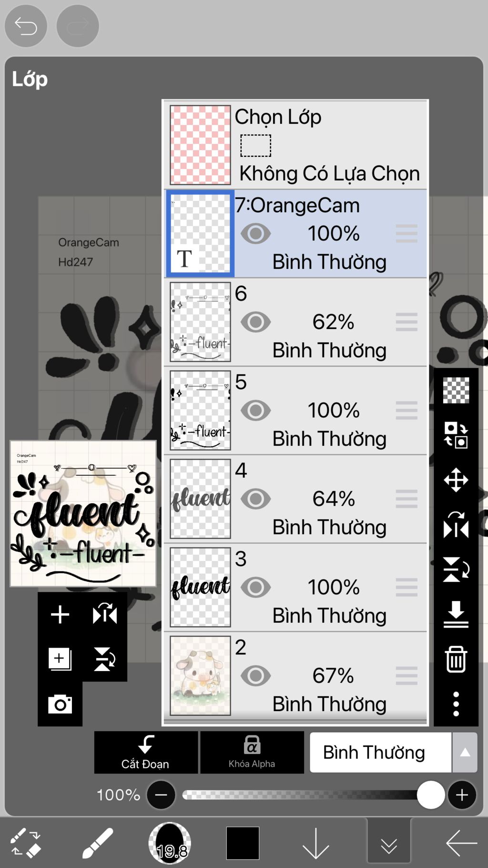The height and width of the screenshot is (868, 488).
Task: Delete layer with trash can icon
Action: (456, 659)
